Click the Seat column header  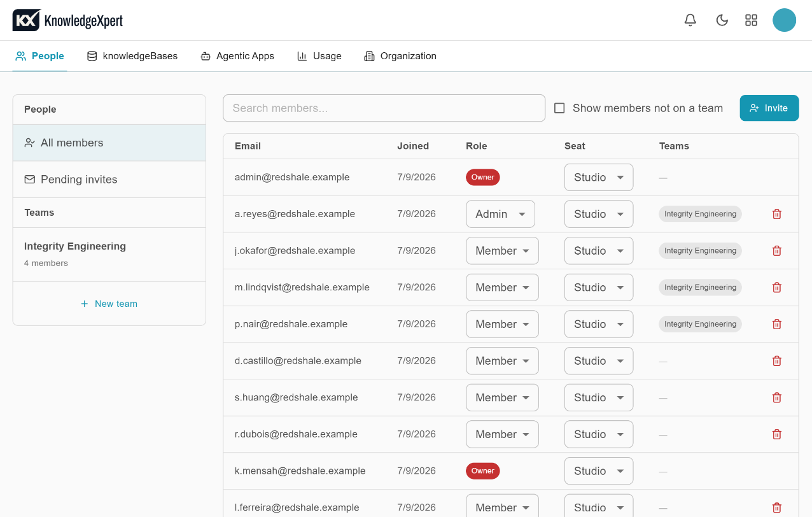pyautogui.click(x=575, y=146)
